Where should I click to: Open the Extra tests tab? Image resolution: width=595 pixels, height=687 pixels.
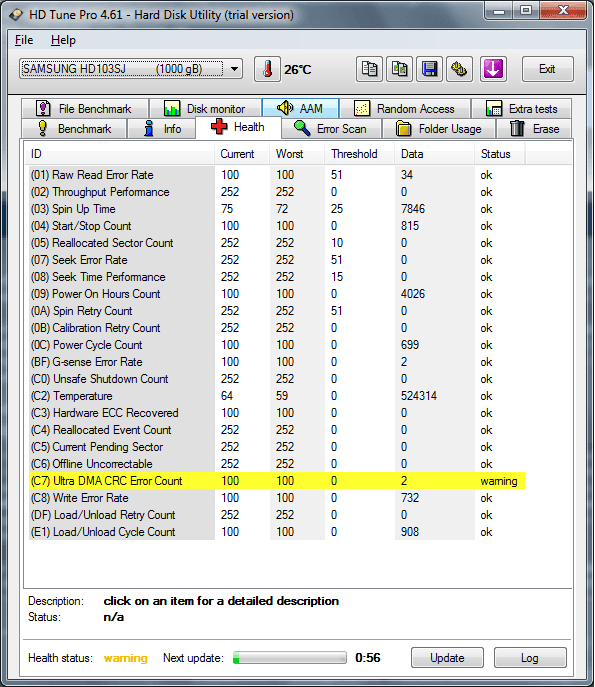(x=521, y=108)
